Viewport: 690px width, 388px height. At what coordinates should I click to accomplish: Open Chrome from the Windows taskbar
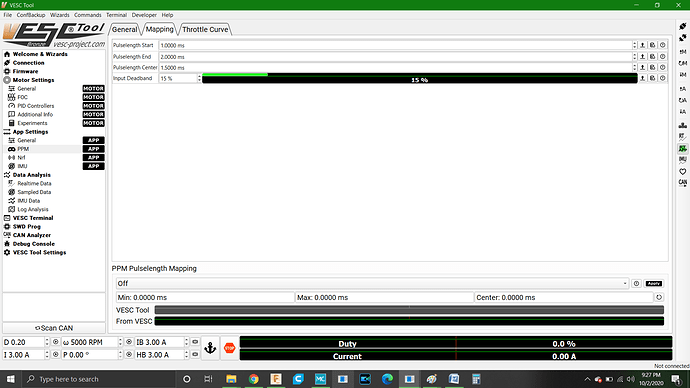(253, 379)
